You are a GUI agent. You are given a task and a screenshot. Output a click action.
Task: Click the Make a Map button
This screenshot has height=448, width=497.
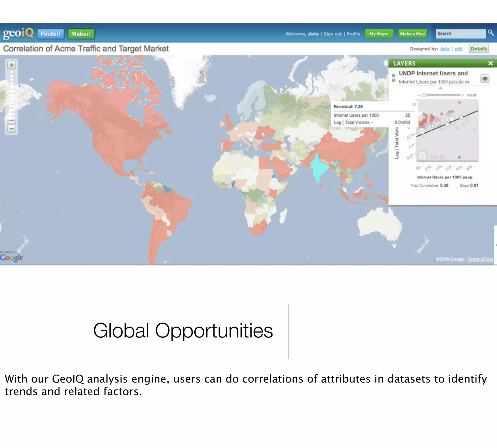(413, 34)
